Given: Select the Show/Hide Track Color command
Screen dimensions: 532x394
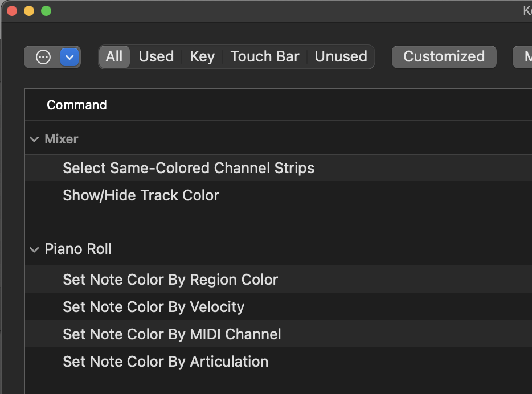Looking at the screenshot, I should click(x=141, y=195).
